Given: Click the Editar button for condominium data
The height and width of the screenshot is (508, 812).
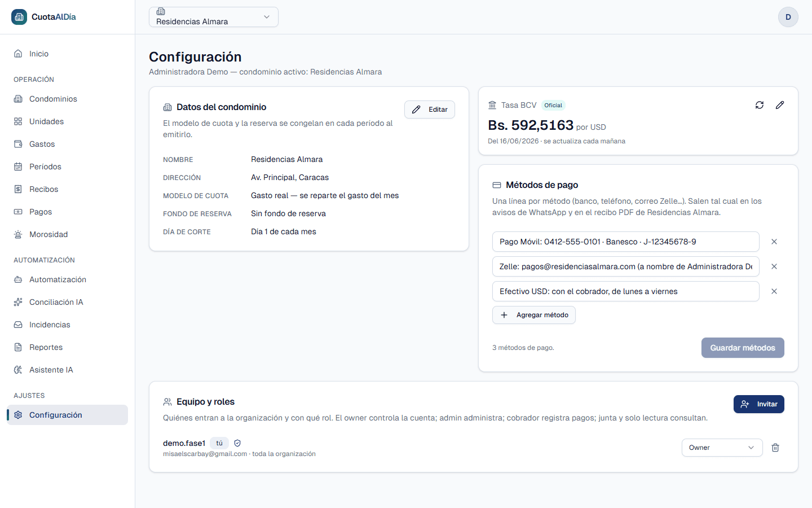Looking at the screenshot, I should [x=430, y=110].
